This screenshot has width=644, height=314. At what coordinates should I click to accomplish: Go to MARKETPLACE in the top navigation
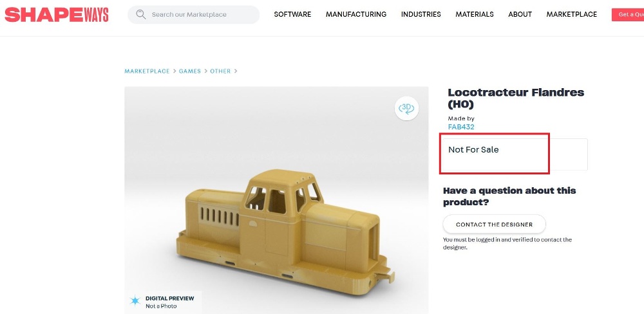572,14
